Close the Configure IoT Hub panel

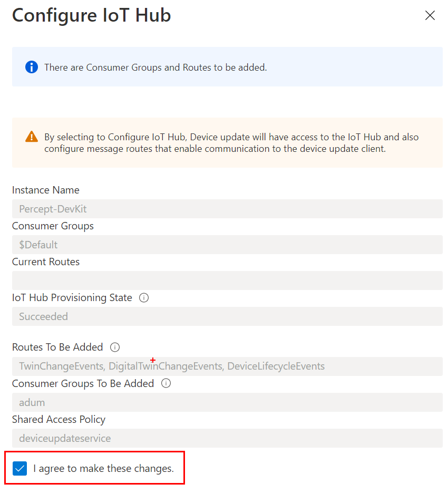(430, 15)
